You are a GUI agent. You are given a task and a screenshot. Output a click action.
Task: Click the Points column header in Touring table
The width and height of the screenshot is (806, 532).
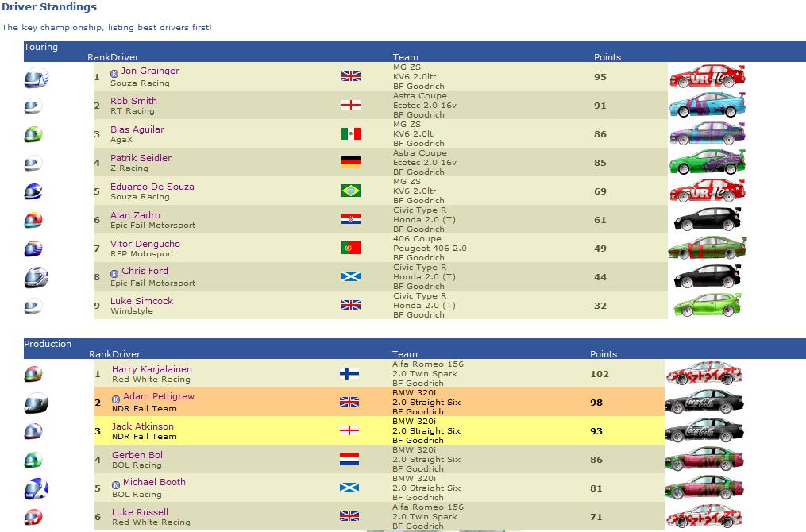[607, 57]
